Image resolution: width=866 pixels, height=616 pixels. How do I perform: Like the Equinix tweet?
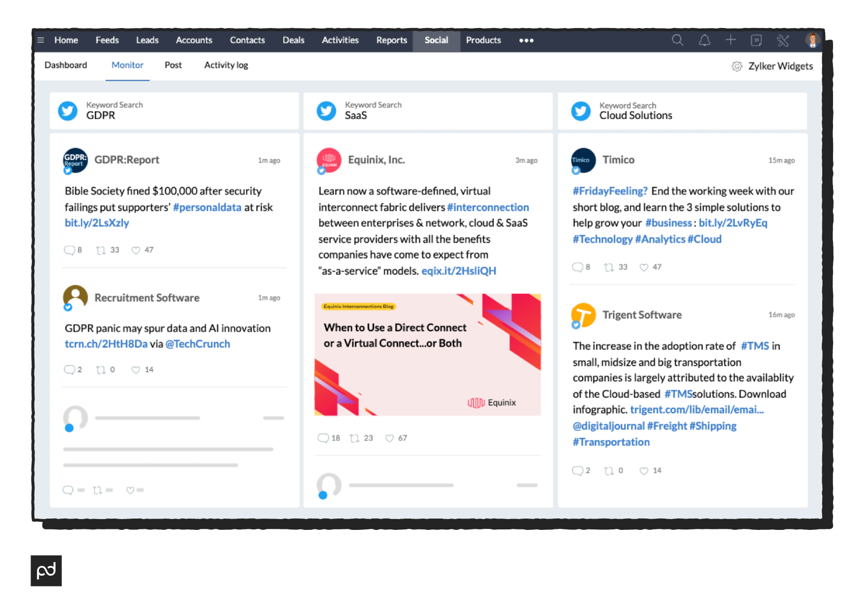390,438
